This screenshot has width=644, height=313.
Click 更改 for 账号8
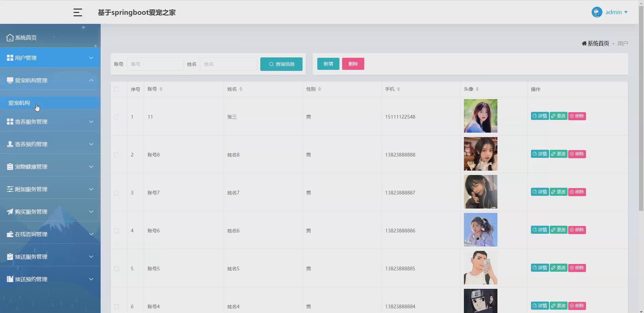558,154
